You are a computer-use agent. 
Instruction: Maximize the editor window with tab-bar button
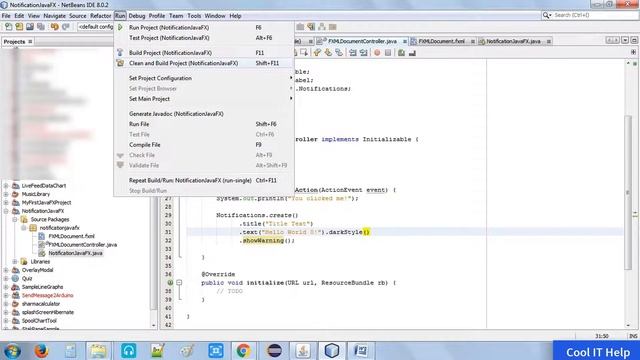pyautogui.click(x=633, y=40)
